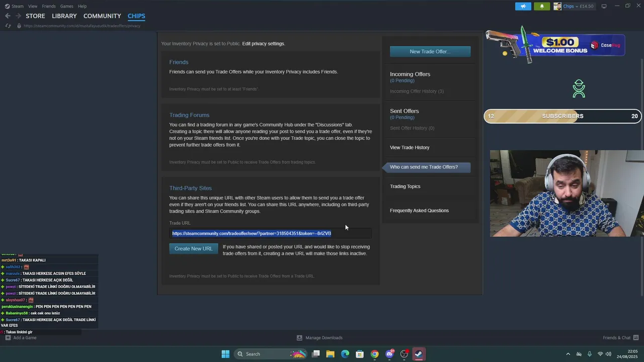Open Trading Topics

point(405,187)
